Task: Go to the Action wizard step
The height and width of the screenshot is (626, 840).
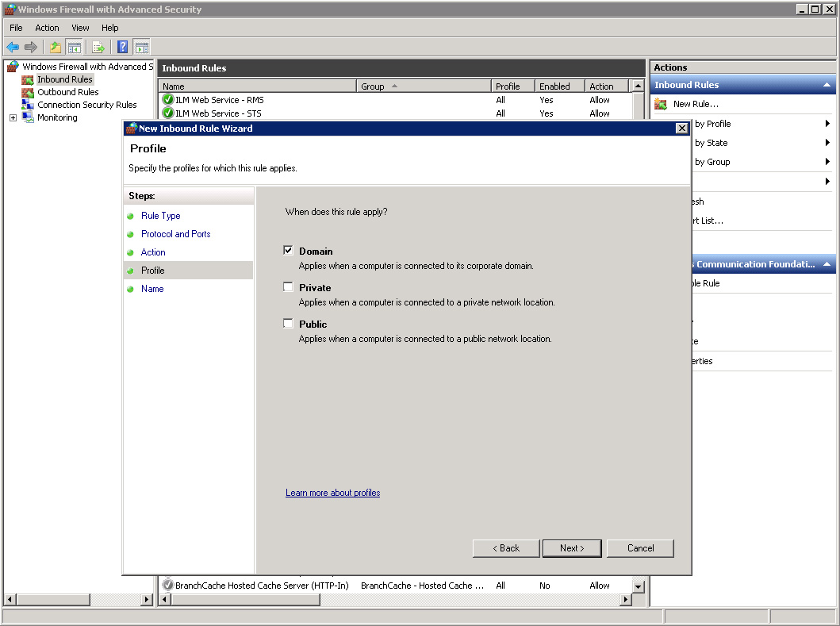Action: (153, 252)
